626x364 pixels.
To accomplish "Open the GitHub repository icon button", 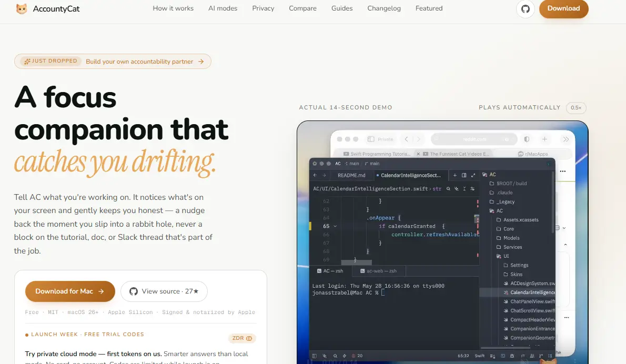I will [x=526, y=9].
